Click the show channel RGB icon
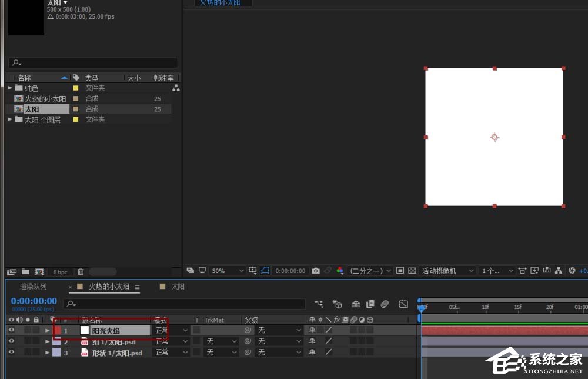The height and width of the screenshot is (379, 588). point(340,271)
